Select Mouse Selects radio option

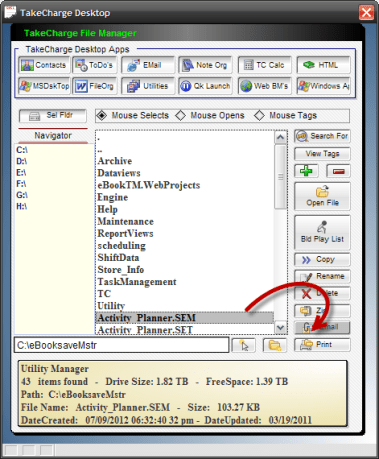(x=133, y=116)
